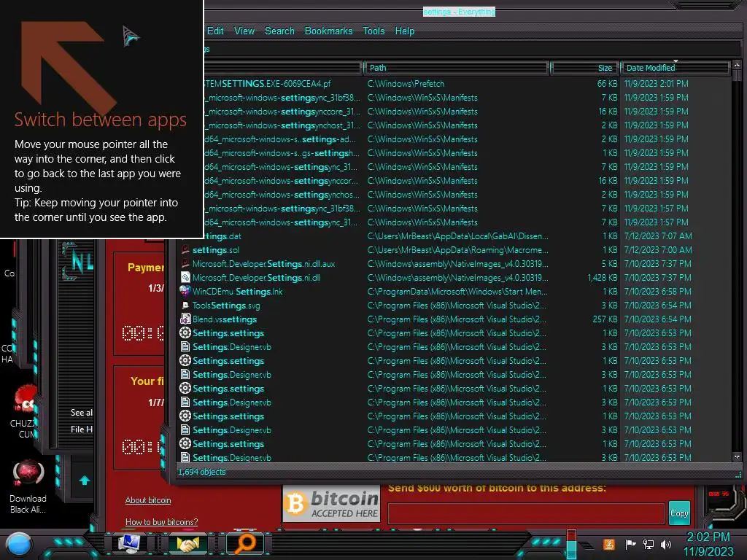The image size is (747, 560).
Task: Select the WinCDEmu Settings.lnk file name
Action: [237, 292]
